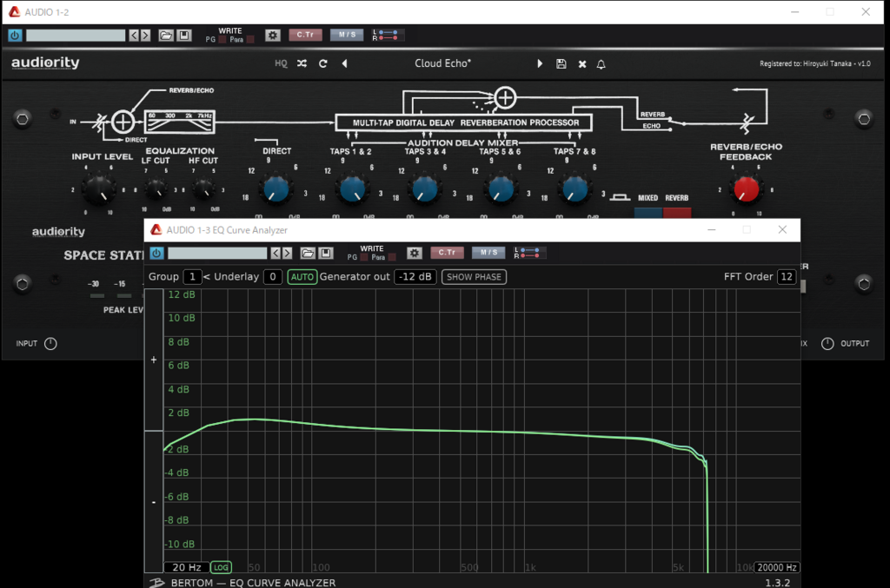The height and width of the screenshot is (588, 890).
Task: Toggle power bypass in AUDIO 1-2 window
Action: (15, 35)
